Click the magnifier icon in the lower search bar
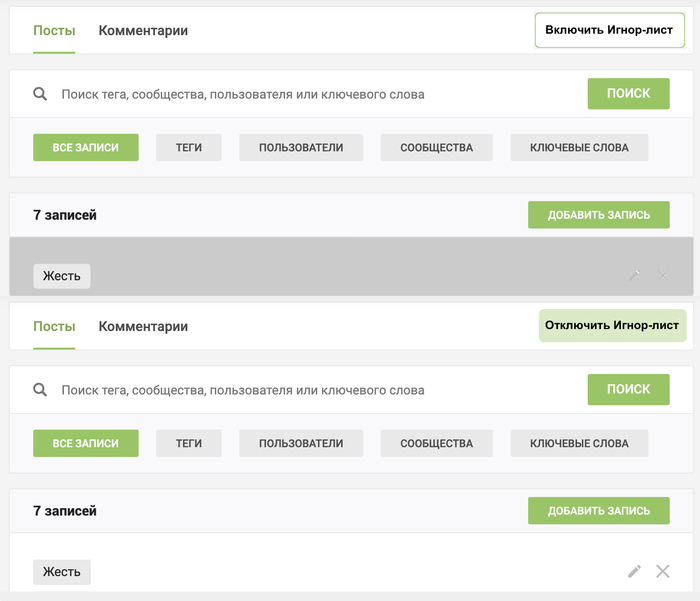Viewport: 700px width, 601px height. tap(40, 390)
